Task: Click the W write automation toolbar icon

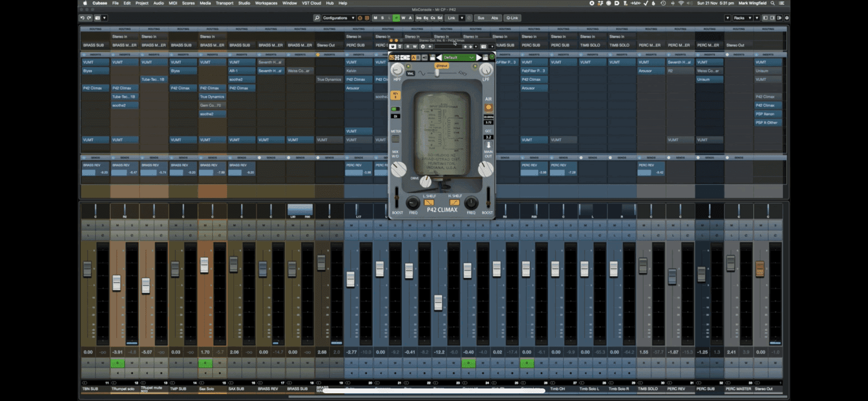Action: 403,18
